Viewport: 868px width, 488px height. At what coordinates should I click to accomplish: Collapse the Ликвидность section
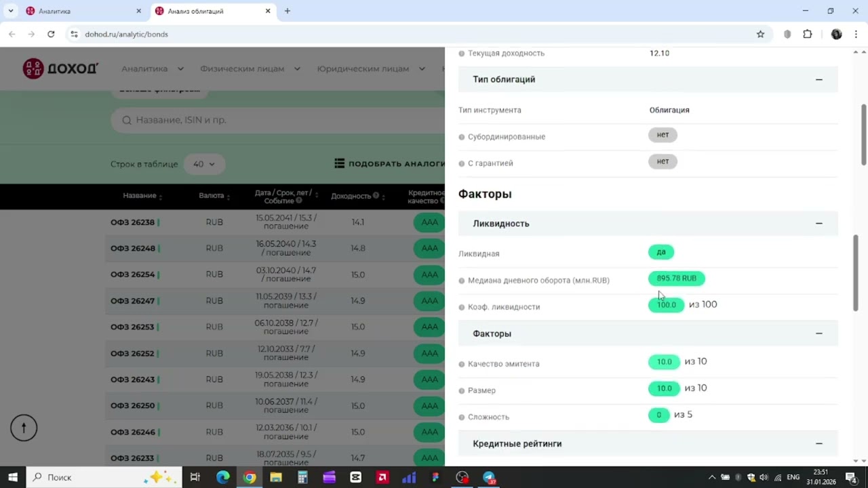[819, 223]
